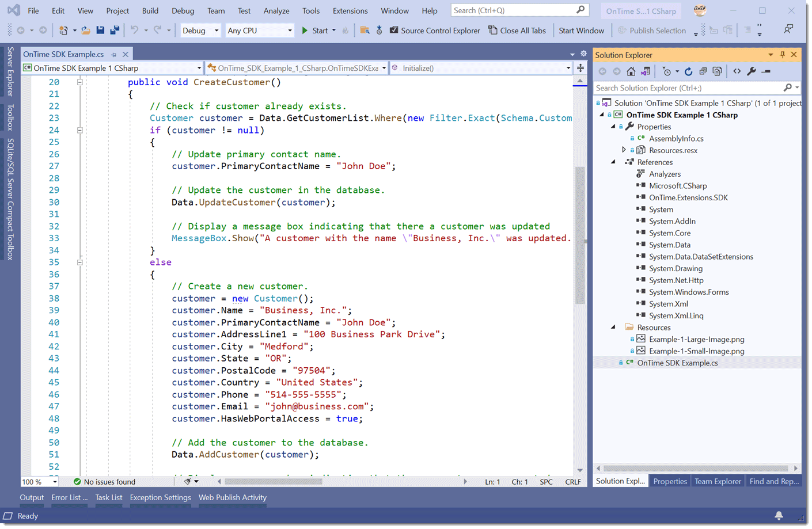Open Properties via the wrench icon
This screenshot has height=529, width=812.
tap(752, 71)
